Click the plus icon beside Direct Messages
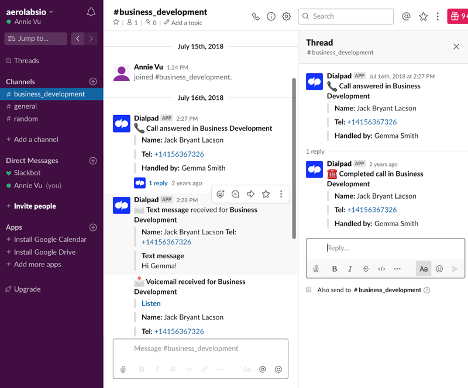 (x=93, y=161)
